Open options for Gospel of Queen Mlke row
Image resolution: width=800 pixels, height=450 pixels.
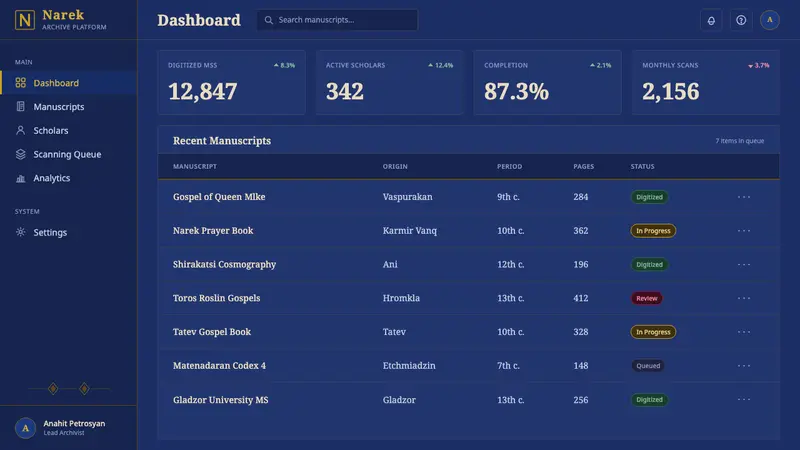[x=744, y=197]
